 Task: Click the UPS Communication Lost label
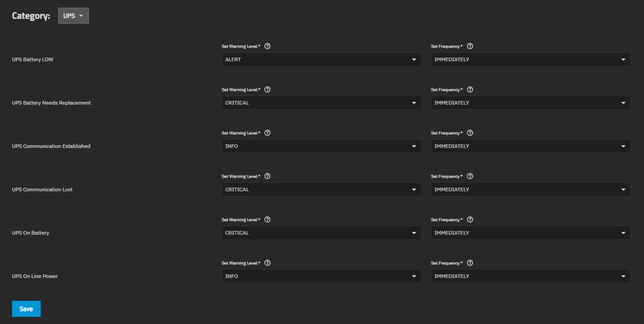coord(42,189)
